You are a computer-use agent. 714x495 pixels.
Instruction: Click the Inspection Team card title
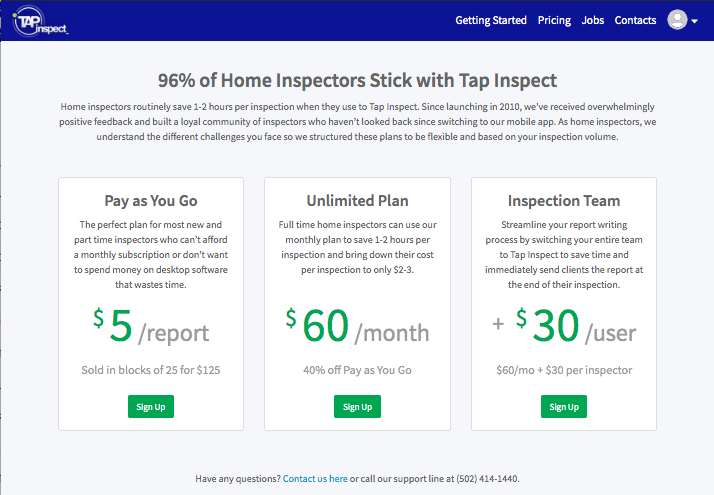point(564,201)
